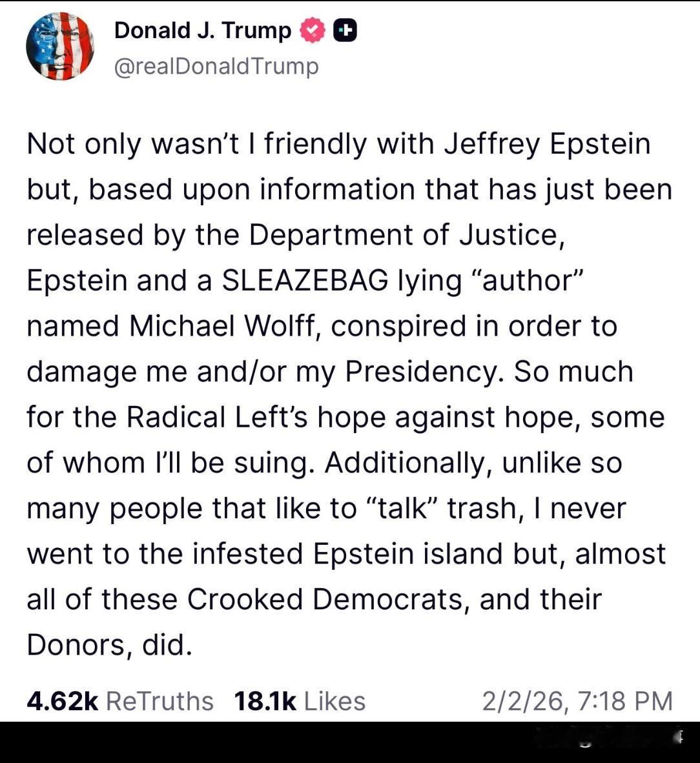
Task: View the 4.62k ReTruths count
Action: coord(62,701)
